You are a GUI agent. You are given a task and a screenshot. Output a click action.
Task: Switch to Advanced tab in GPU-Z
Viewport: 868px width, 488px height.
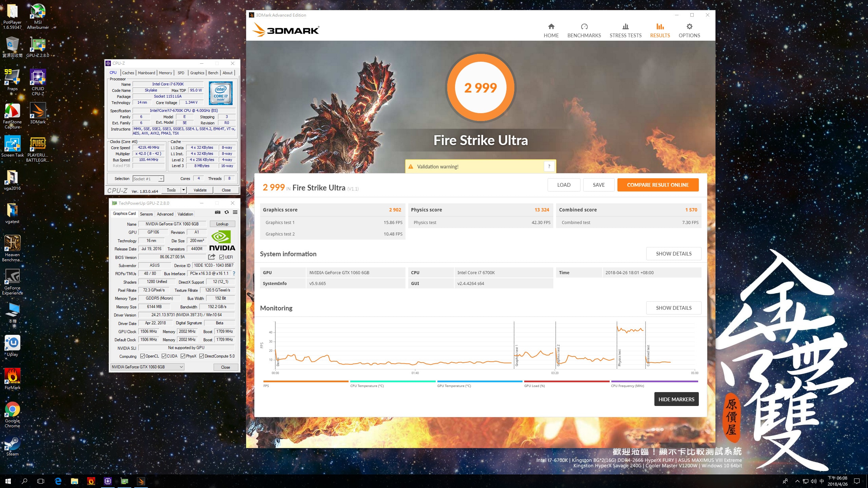coord(165,214)
